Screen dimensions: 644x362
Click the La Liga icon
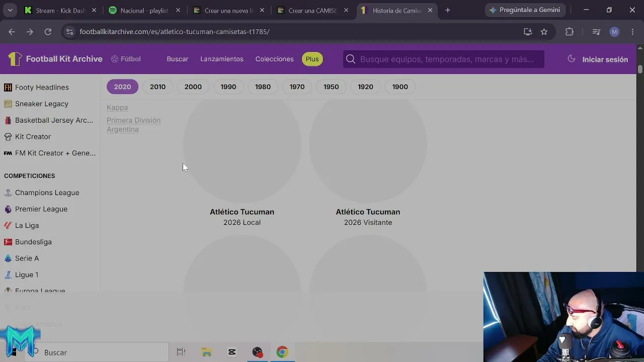click(x=8, y=225)
